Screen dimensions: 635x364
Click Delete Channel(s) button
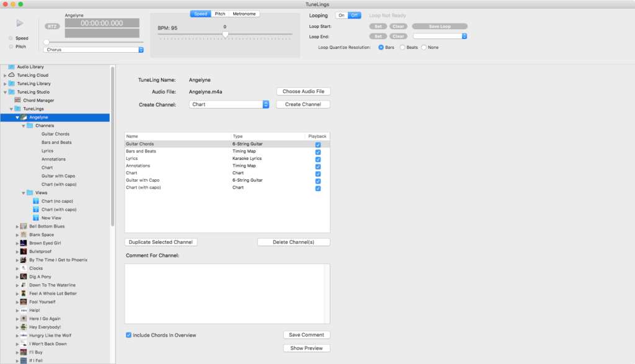tap(293, 242)
